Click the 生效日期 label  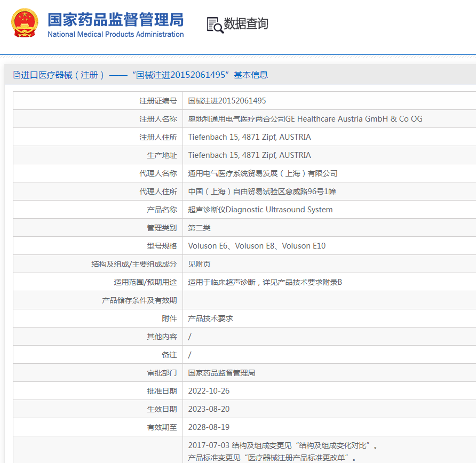(x=162, y=409)
